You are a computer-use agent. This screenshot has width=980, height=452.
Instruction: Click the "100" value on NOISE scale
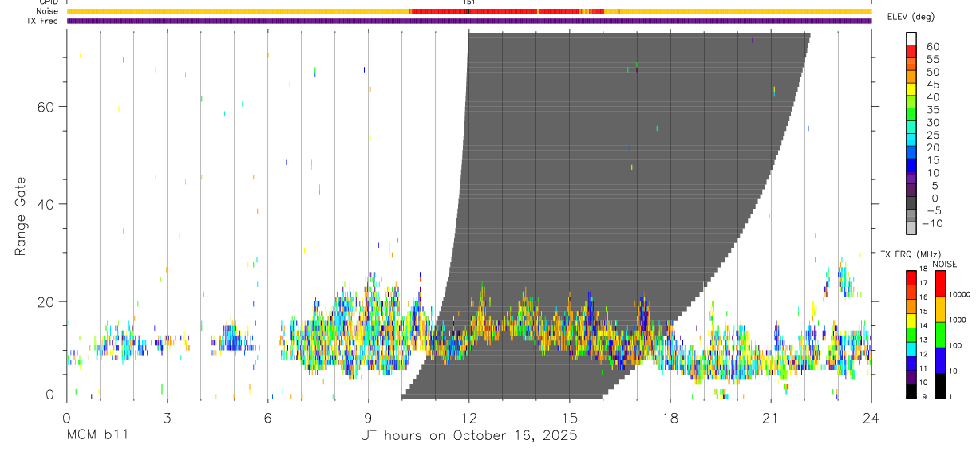point(954,346)
